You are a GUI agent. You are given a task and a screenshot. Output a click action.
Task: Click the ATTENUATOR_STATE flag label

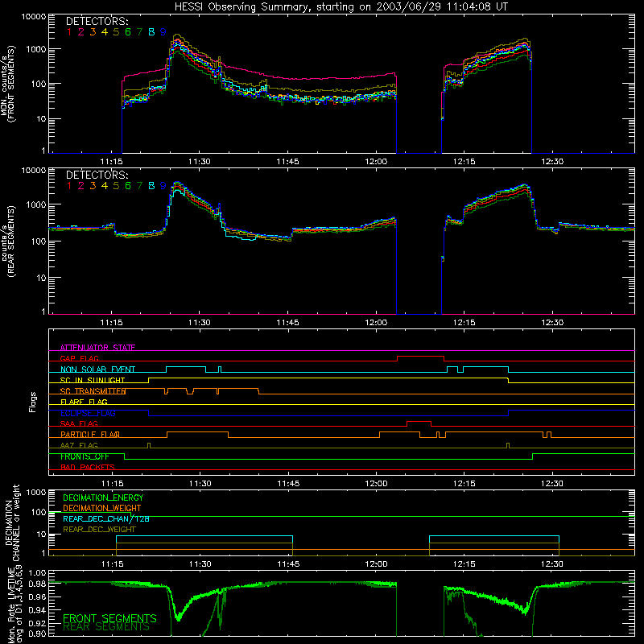(97, 348)
